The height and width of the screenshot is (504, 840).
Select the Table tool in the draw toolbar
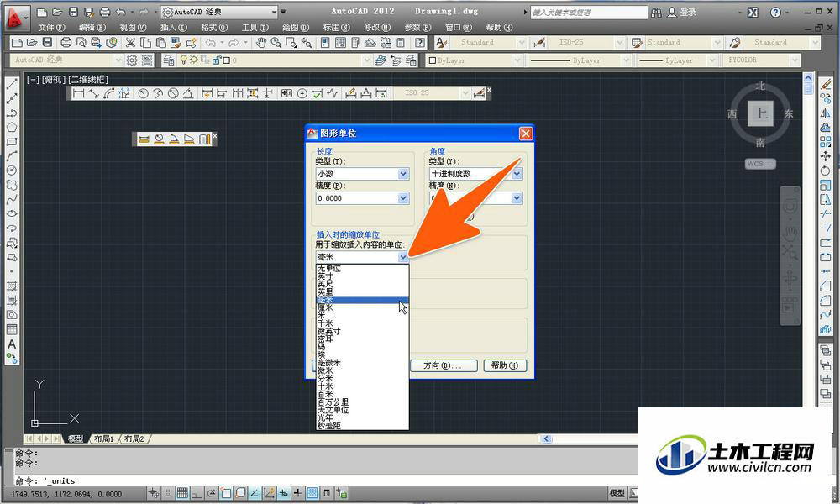(x=12, y=329)
